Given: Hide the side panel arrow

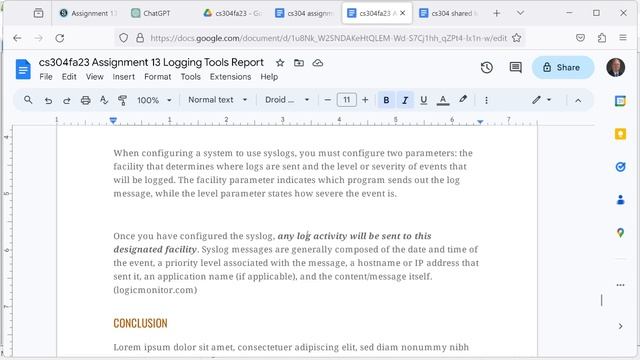Looking at the screenshot, I should click(620, 326).
